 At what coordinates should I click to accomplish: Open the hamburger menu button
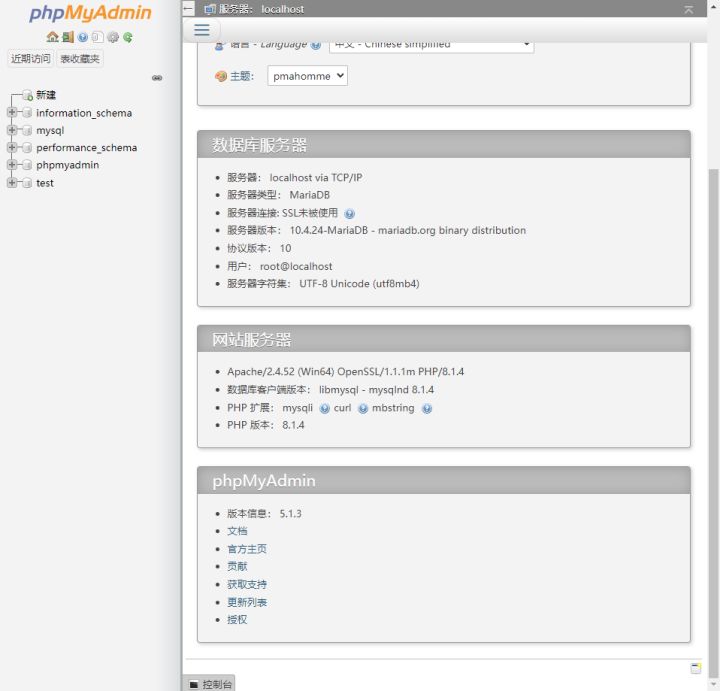[202, 30]
